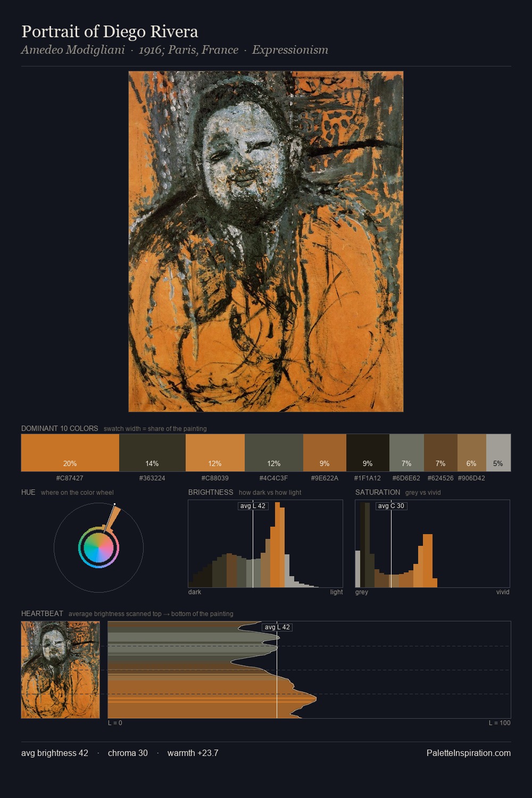Select the 7% dark brown swatch #624526
532x798 pixels.
point(440,453)
